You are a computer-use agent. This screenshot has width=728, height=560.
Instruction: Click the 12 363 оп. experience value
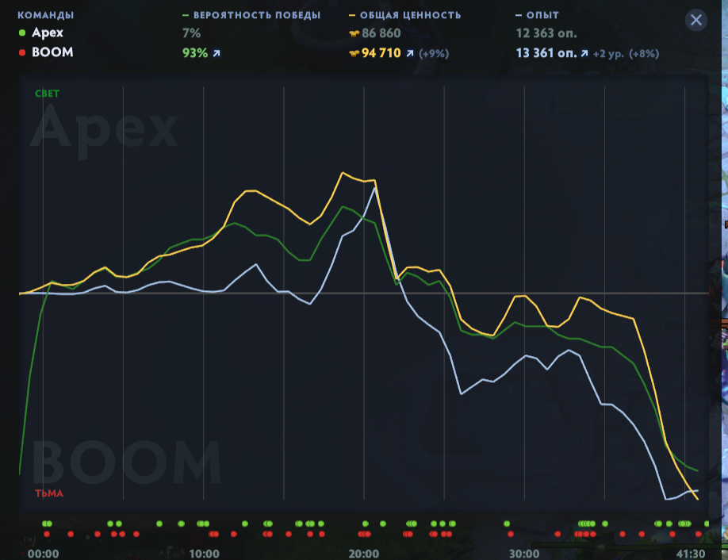tap(546, 33)
